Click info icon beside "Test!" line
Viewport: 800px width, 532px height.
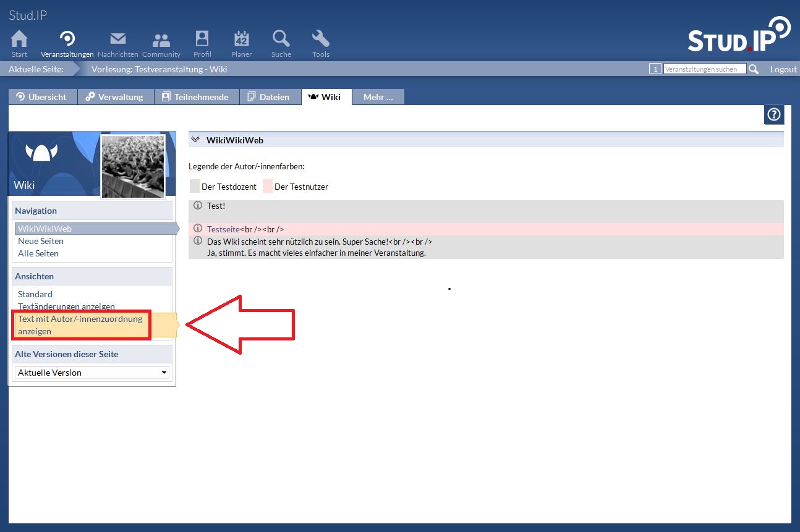198,206
